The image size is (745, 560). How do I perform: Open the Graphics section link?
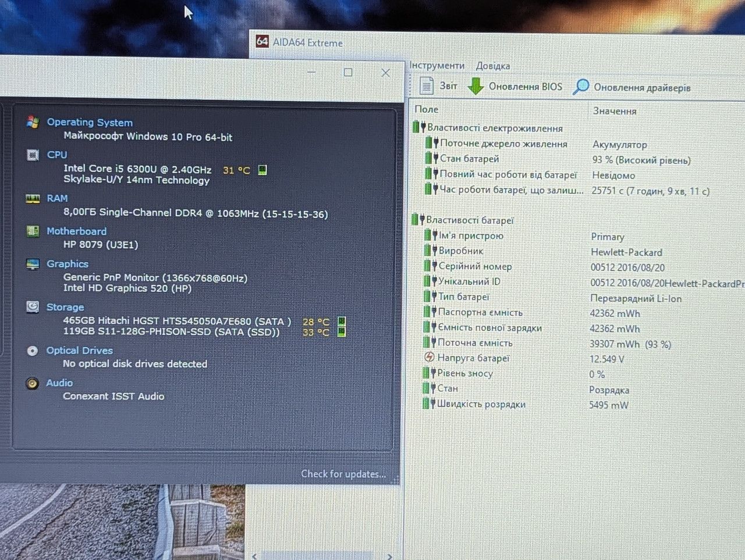[68, 263]
